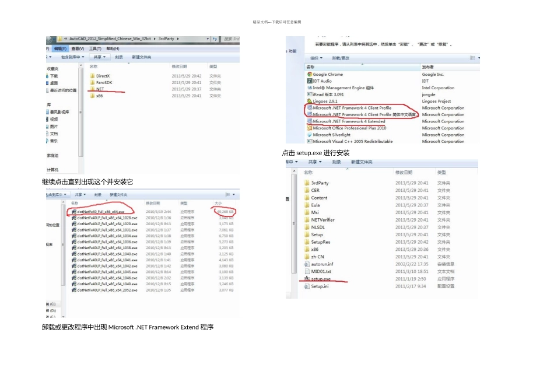Open the autorun.inf file

[x=322, y=264]
